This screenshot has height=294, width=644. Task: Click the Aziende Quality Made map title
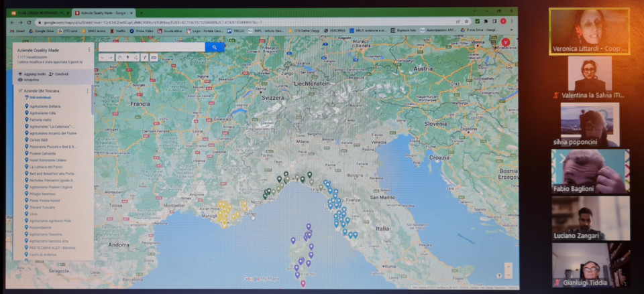(38, 50)
